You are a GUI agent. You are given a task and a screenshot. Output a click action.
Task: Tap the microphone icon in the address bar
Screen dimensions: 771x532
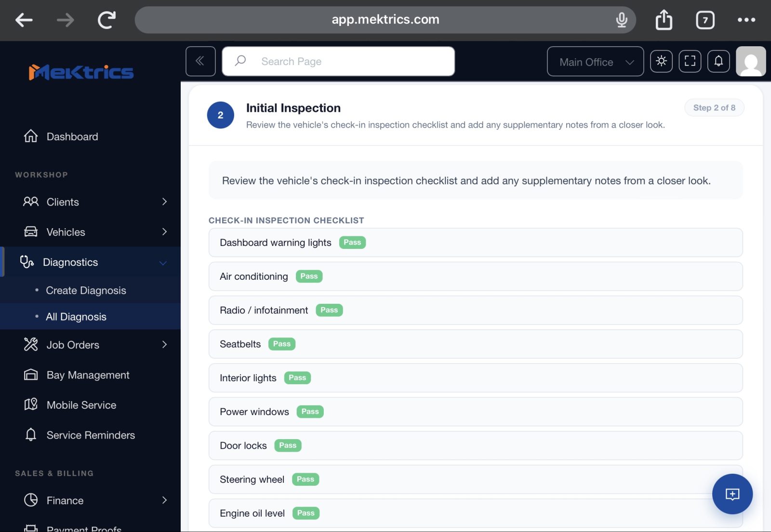click(x=622, y=20)
